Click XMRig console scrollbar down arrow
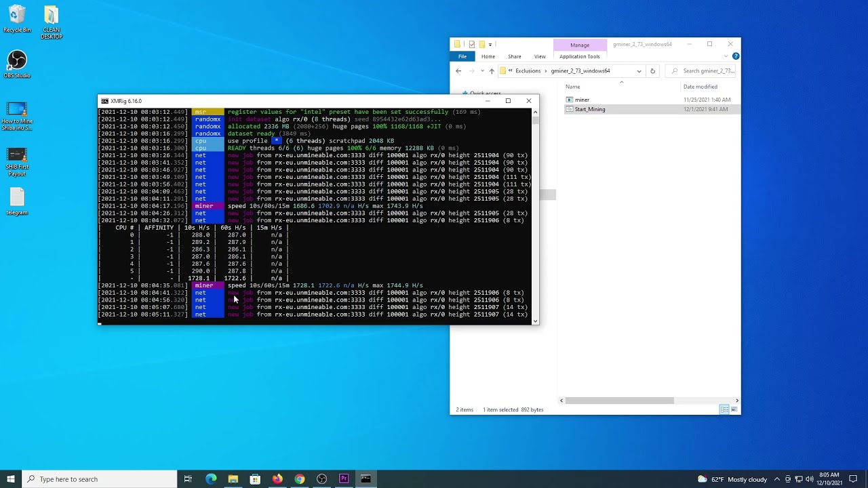 [536, 321]
